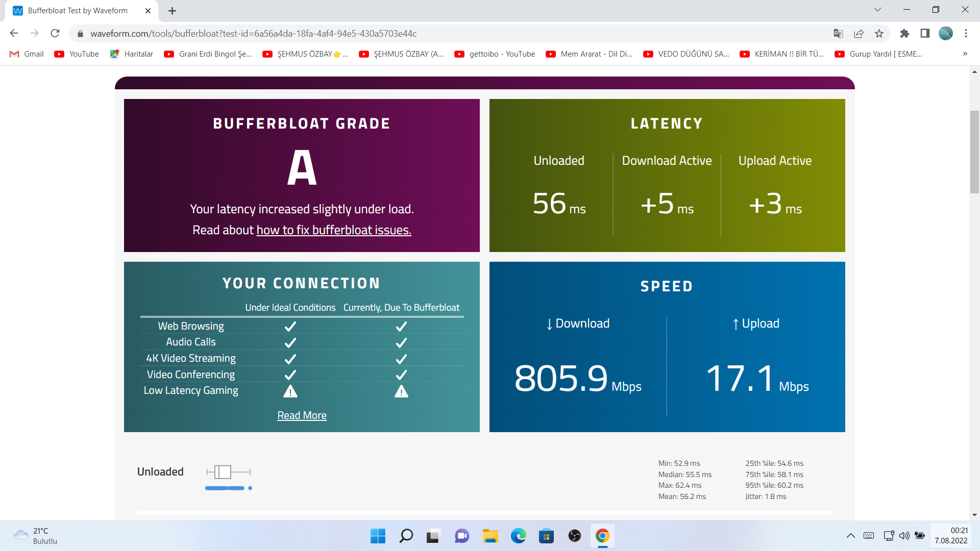Click the browser reload icon
The width and height of the screenshot is (980, 551).
pos(55,34)
